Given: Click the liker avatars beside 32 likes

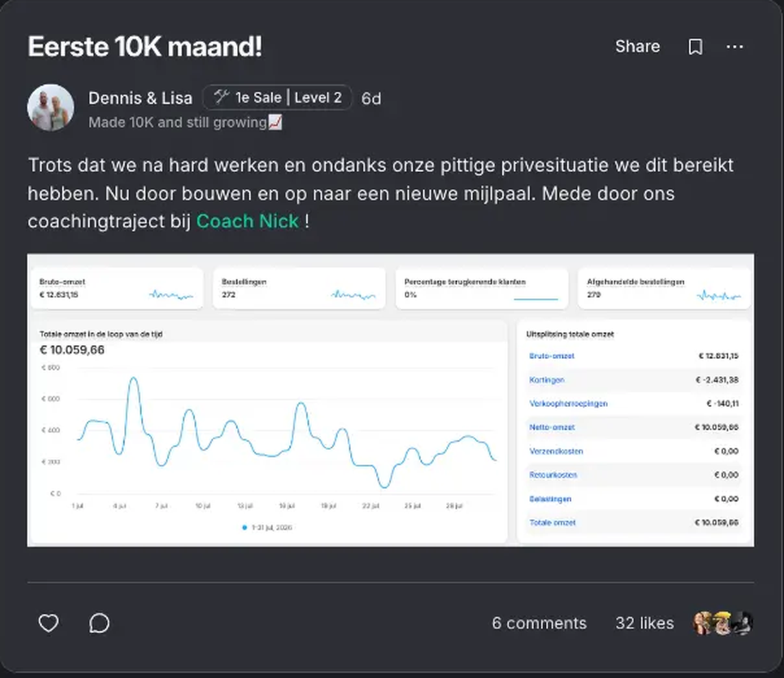Looking at the screenshot, I should 722,623.
